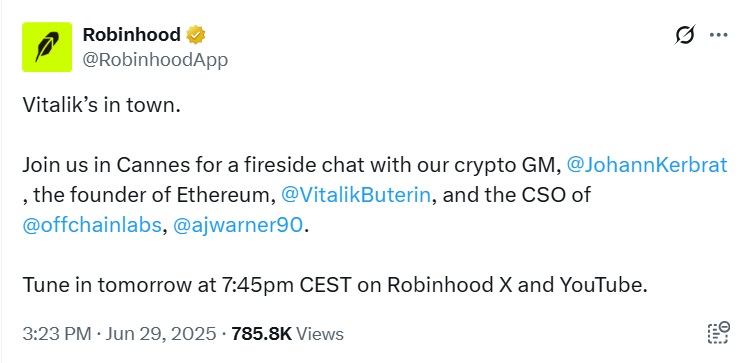745x363 pixels.
Task: Click the gold verified badge next to Robinhood
Action: 195,35
